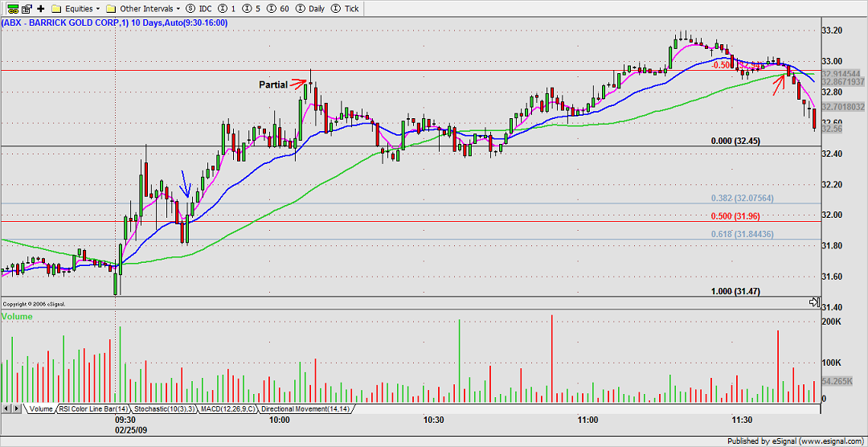
Task: Click the Published by eSignal footer text
Action: (x=796, y=441)
